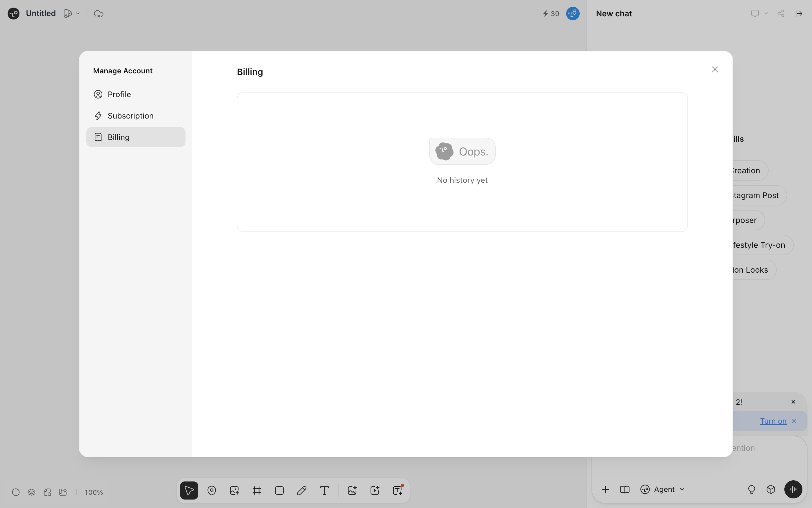Viewport: 812px width, 508px height.
Task: Dismiss the Turn on banner
Action: tap(794, 421)
